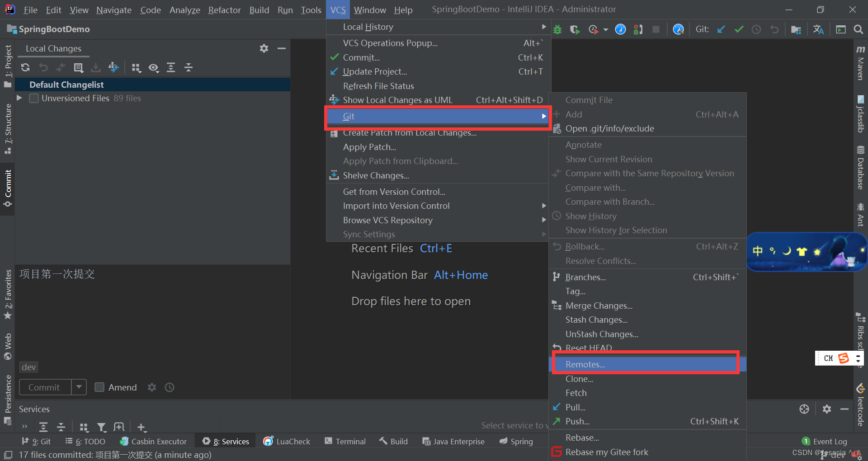Open the Commit button dropdown arrow
The width and height of the screenshot is (868, 461).
(79, 387)
